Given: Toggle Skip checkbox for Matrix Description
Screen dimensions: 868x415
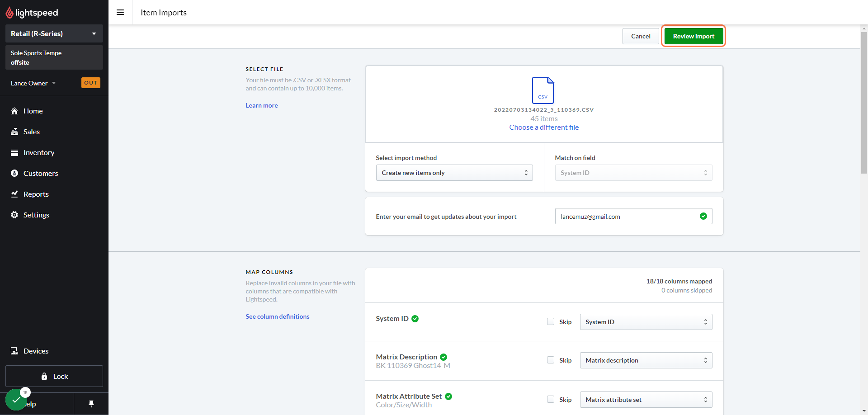Looking at the screenshot, I should coord(551,360).
